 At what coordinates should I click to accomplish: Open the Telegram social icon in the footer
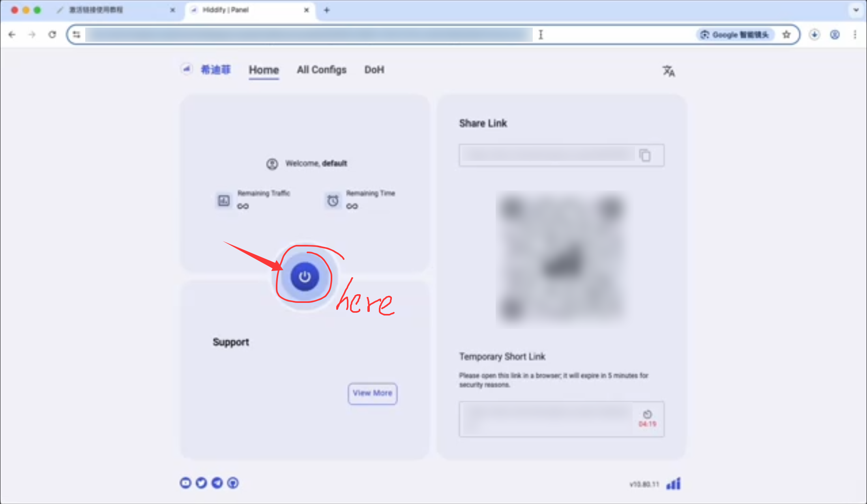pos(217,483)
